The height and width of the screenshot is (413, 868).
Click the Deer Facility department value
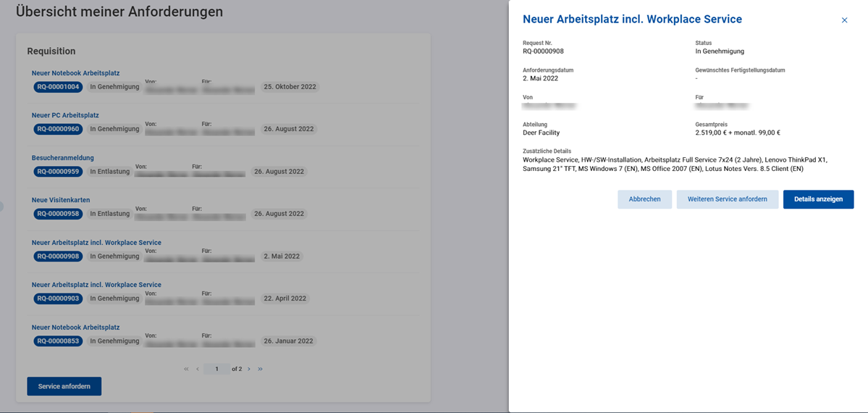pyautogui.click(x=542, y=133)
